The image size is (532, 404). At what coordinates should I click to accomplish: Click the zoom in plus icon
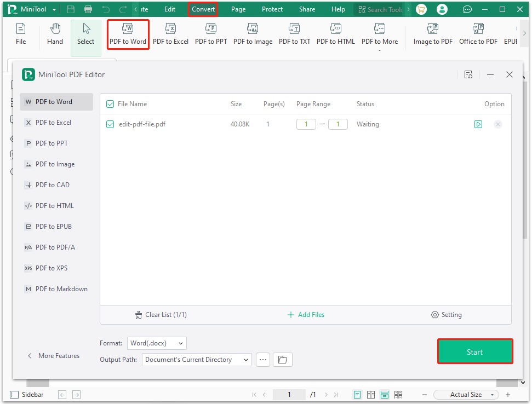pyautogui.click(x=508, y=395)
